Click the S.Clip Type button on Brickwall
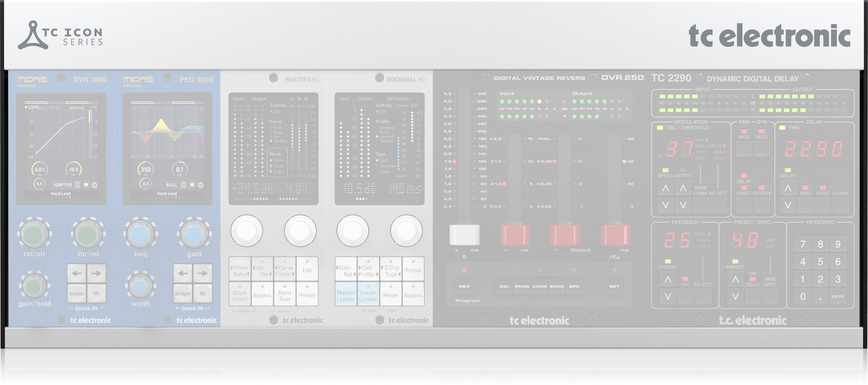This screenshot has width=868, height=385. pos(391,269)
